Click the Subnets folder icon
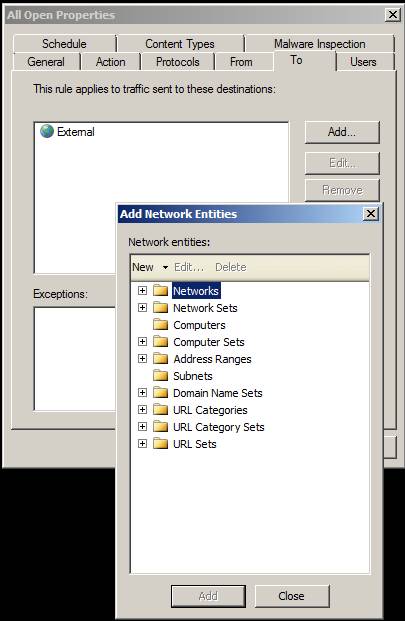The image size is (405, 621). coord(160,375)
